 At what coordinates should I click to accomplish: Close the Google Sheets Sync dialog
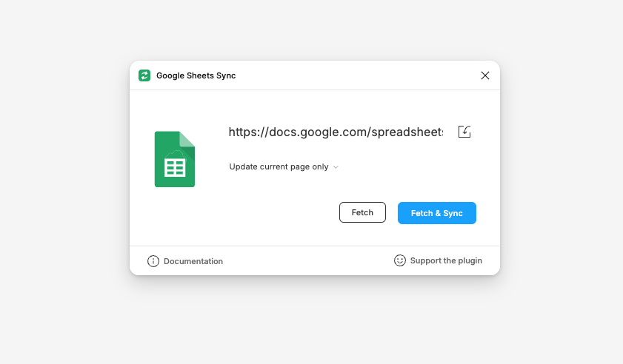click(x=485, y=75)
